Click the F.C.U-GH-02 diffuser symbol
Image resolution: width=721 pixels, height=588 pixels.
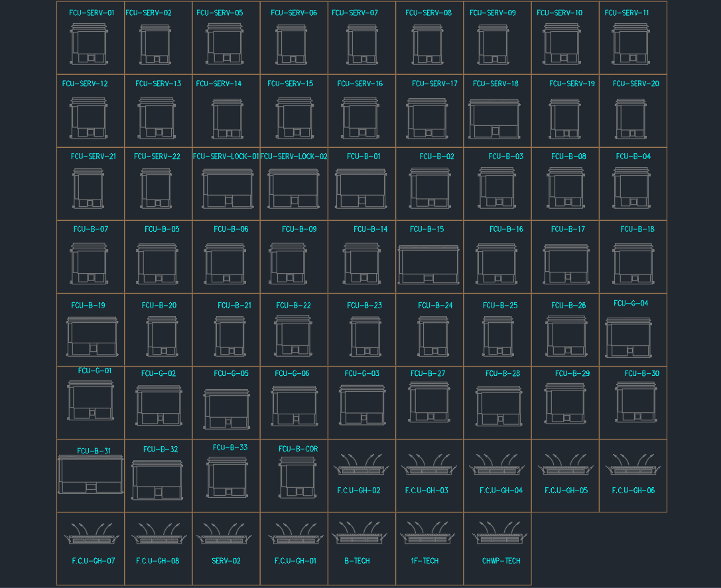pyautogui.click(x=361, y=465)
